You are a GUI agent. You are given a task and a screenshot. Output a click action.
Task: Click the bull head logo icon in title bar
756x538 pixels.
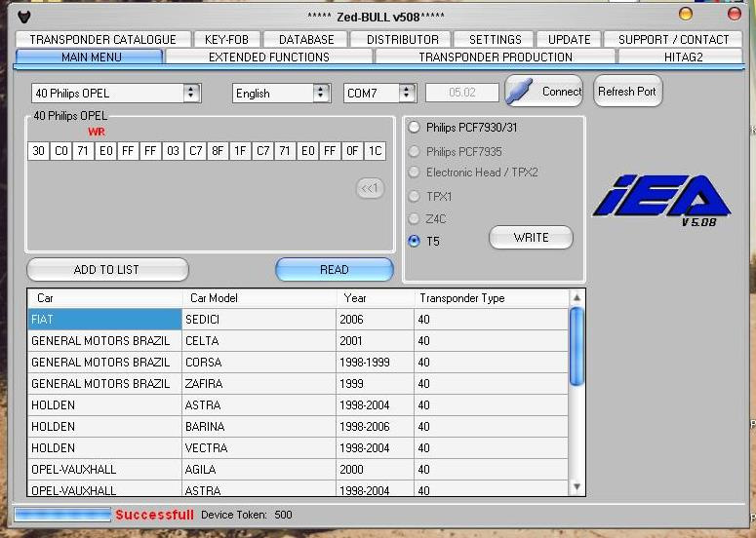24,17
